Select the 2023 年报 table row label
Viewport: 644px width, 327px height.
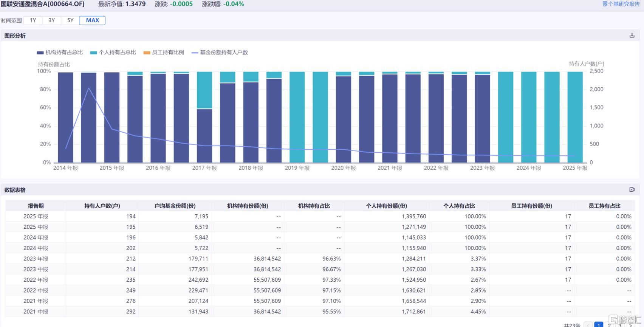click(36, 259)
